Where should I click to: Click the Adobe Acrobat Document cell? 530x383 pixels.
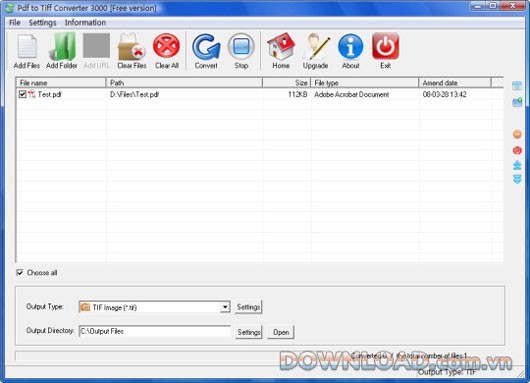pos(352,94)
